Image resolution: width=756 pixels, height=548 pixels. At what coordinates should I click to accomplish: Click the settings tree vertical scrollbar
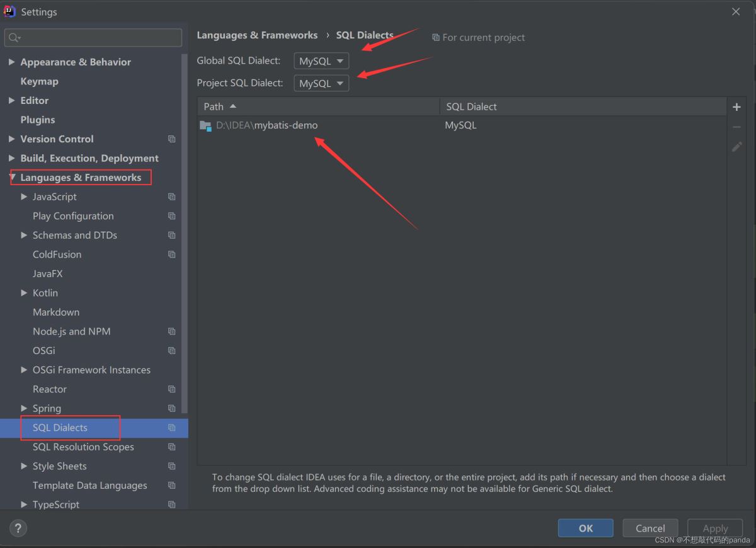point(185,233)
